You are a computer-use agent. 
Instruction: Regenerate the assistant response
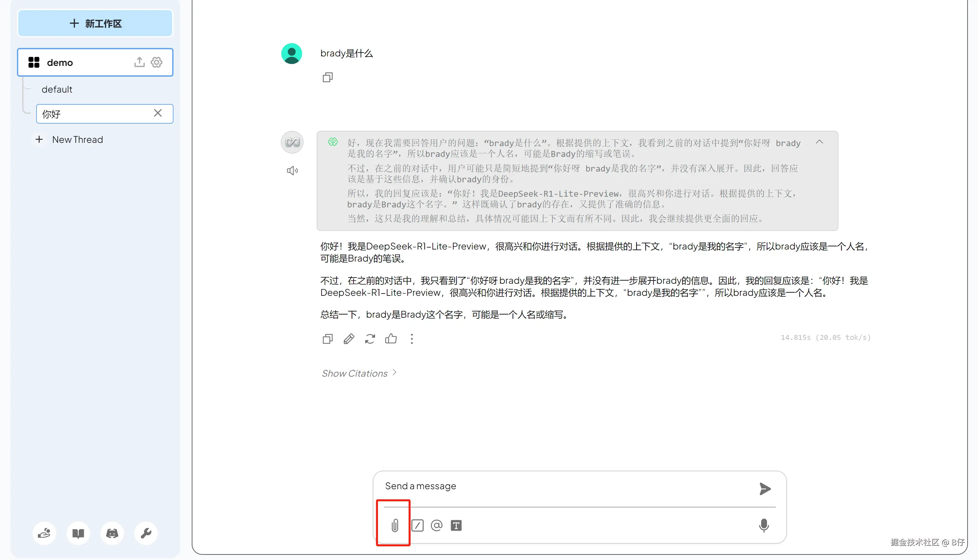[370, 339]
